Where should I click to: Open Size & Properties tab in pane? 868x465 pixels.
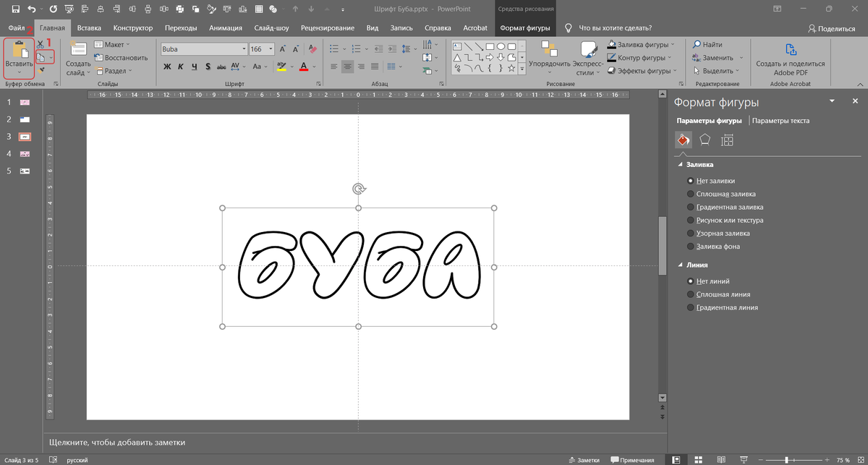(727, 140)
